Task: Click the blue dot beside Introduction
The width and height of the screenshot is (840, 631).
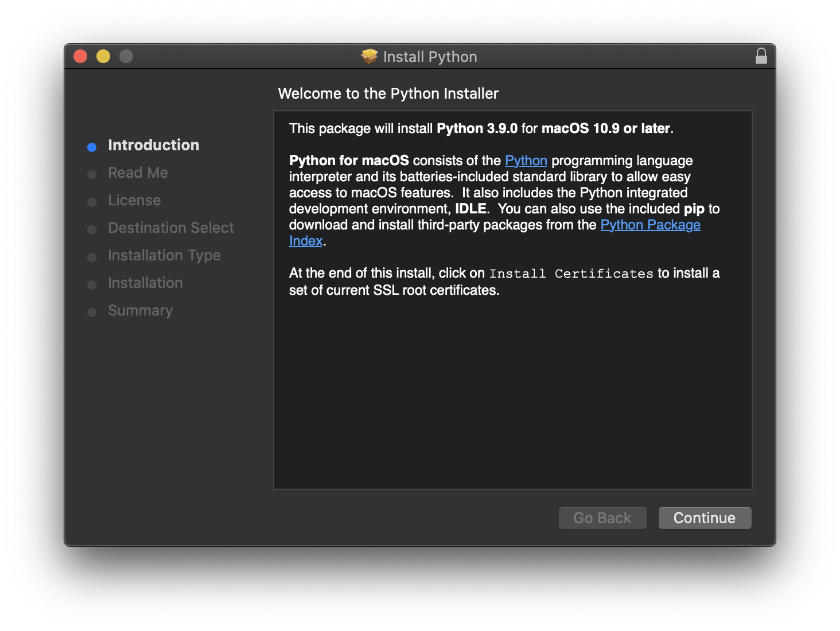Action: tap(92, 147)
